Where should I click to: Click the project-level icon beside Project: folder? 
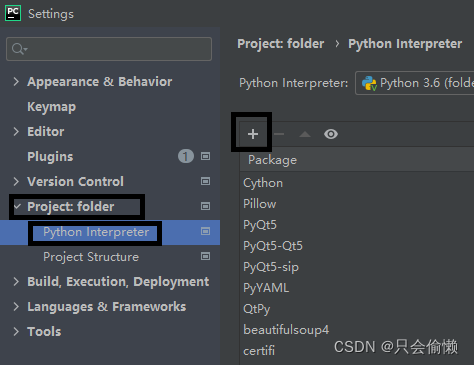(x=205, y=206)
